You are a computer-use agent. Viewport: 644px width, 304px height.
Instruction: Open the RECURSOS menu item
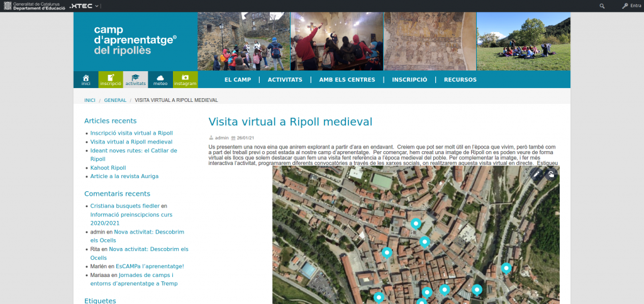click(x=460, y=80)
